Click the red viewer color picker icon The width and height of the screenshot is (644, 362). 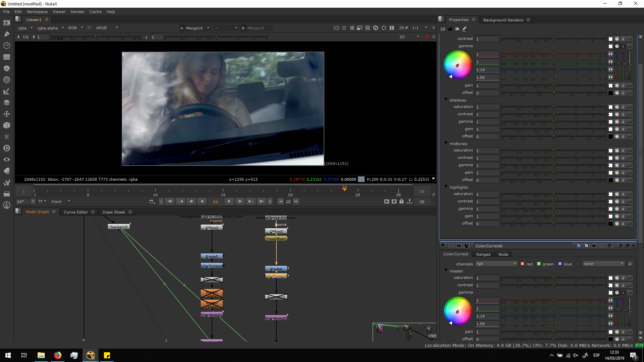click(x=427, y=37)
